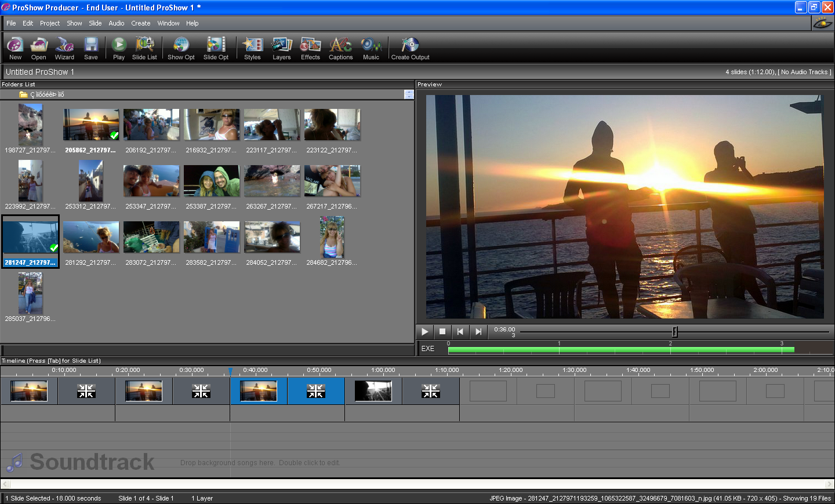Open Captions from the toolbar
The width and height of the screenshot is (835, 504).
click(341, 49)
